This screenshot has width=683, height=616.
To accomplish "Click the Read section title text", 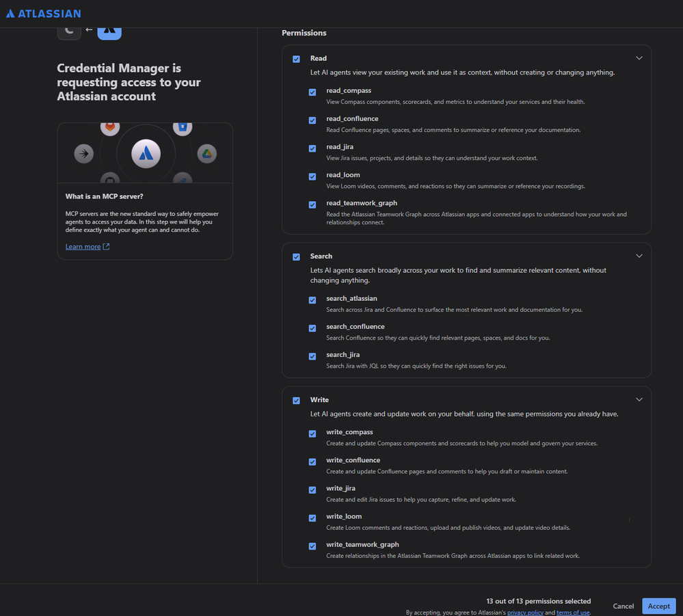I will click(319, 58).
